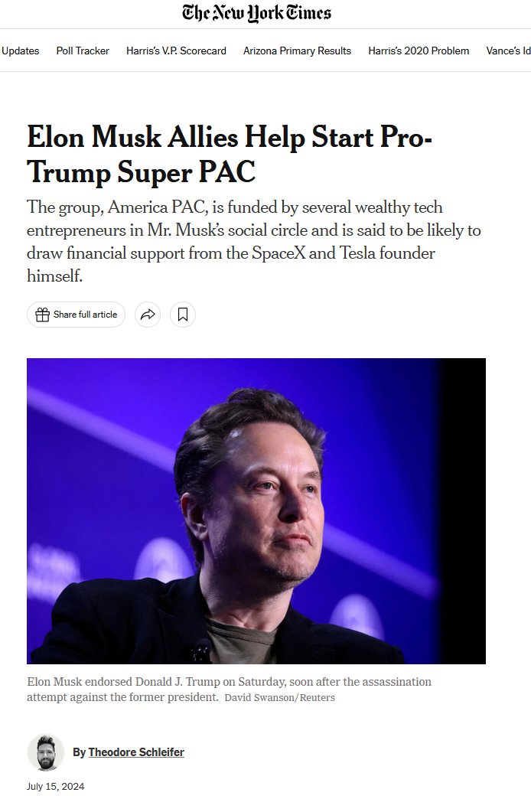
Task: Select the partially visible Vance's nav item
Action: tap(508, 51)
